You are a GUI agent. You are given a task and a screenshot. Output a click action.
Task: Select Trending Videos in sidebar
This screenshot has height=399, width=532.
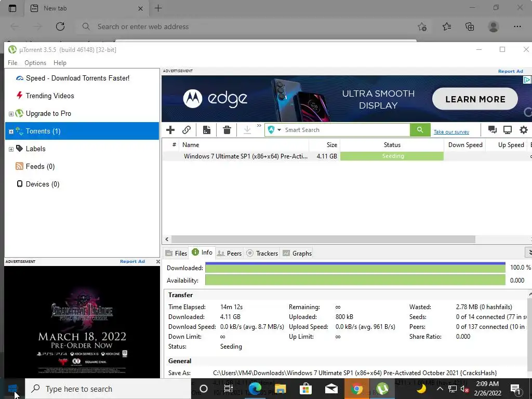coord(49,96)
